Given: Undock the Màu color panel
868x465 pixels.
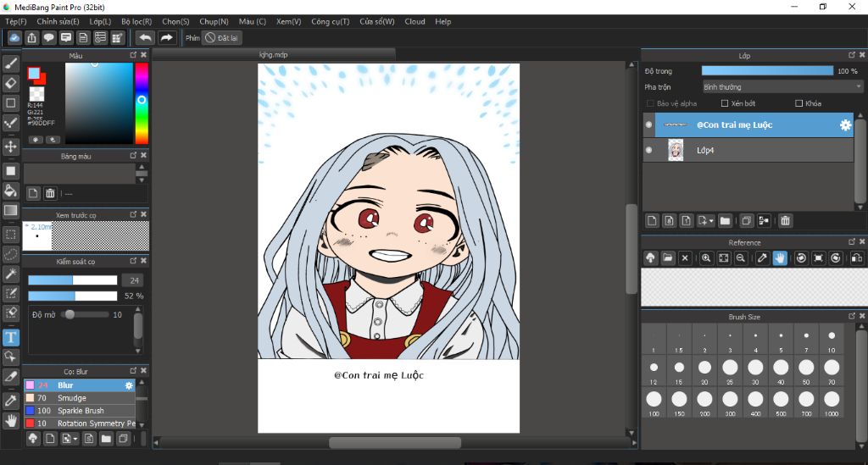Looking at the screenshot, I should (x=133, y=55).
